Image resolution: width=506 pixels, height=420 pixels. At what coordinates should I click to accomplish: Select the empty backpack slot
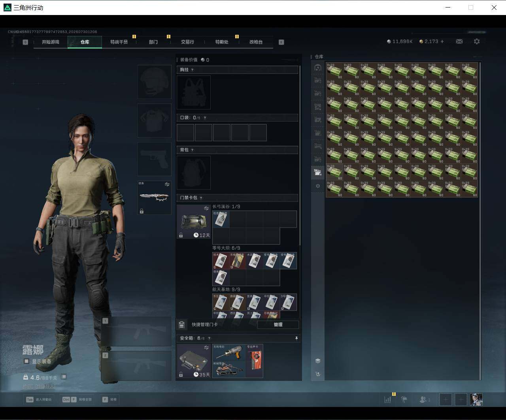[194, 173]
